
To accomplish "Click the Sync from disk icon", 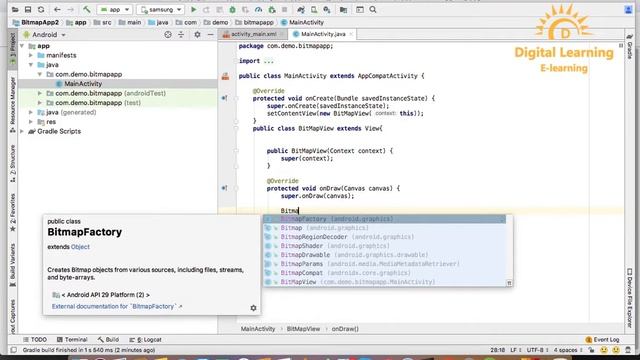I will pyautogui.click(x=41, y=9).
